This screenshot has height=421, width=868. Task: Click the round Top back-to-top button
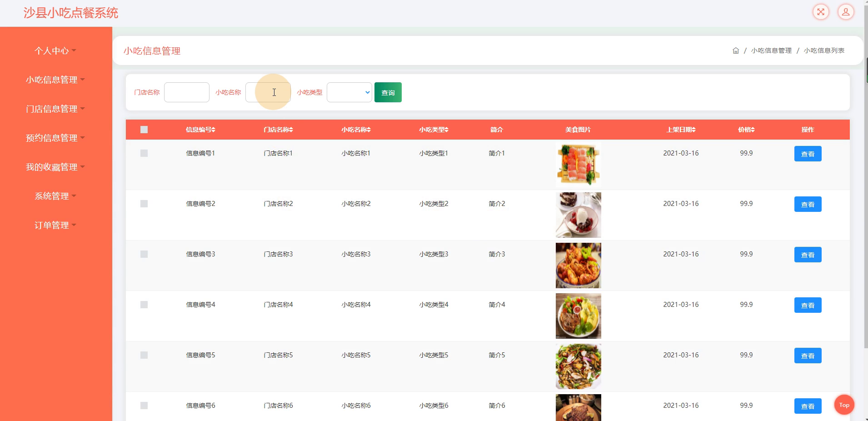(844, 405)
